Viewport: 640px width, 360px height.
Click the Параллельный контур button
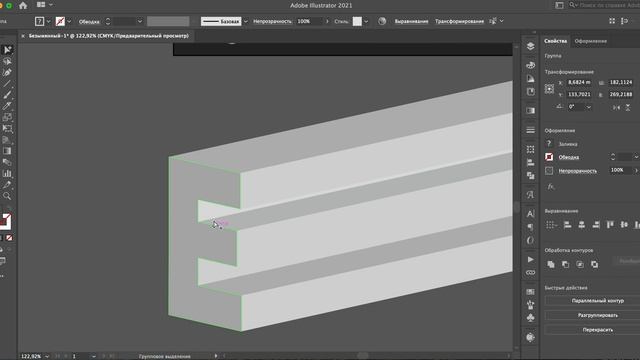pos(598,301)
